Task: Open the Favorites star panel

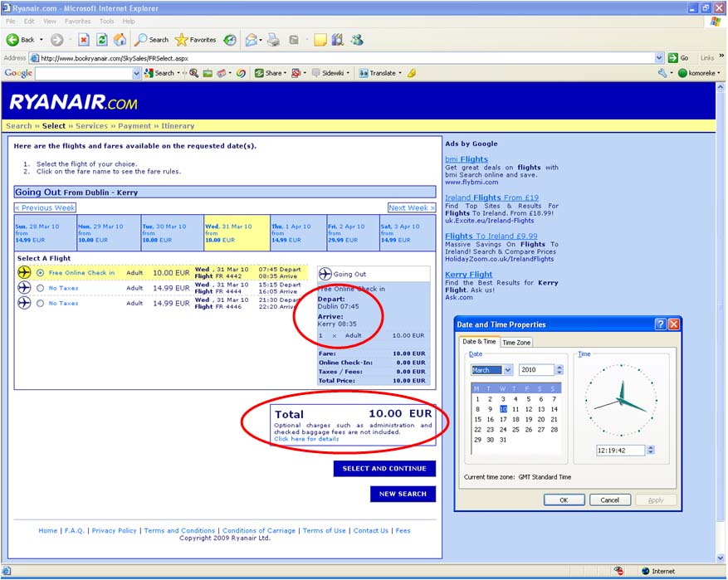Action: (195, 40)
